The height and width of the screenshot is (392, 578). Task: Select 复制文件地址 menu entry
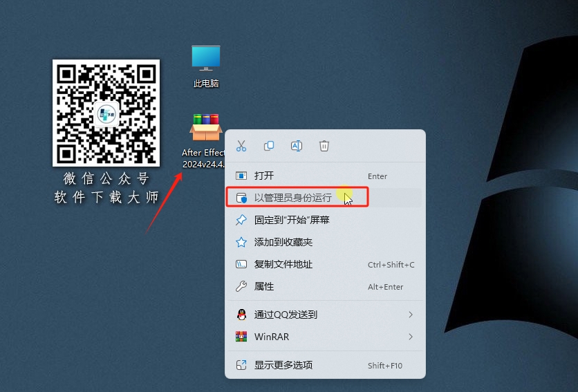pos(325,264)
